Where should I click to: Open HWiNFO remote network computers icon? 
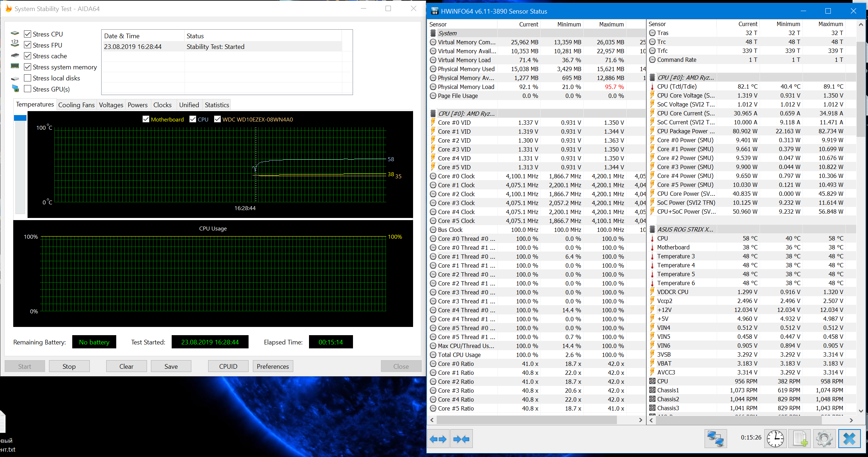point(715,439)
